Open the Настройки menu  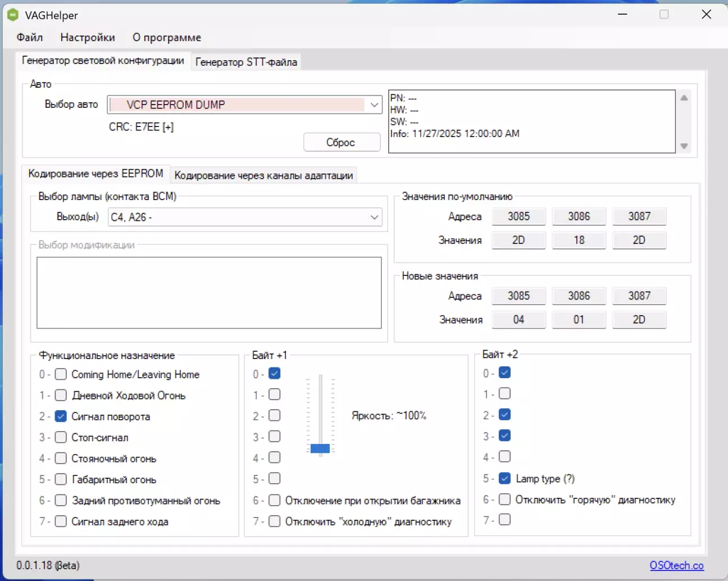click(88, 38)
